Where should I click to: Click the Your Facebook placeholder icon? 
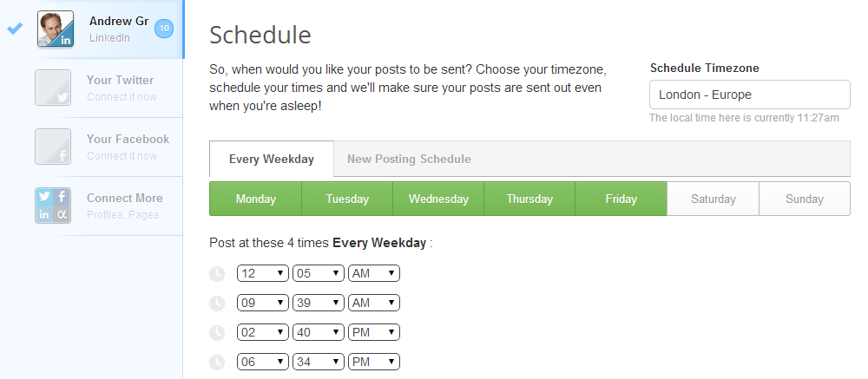click(52, 147)
